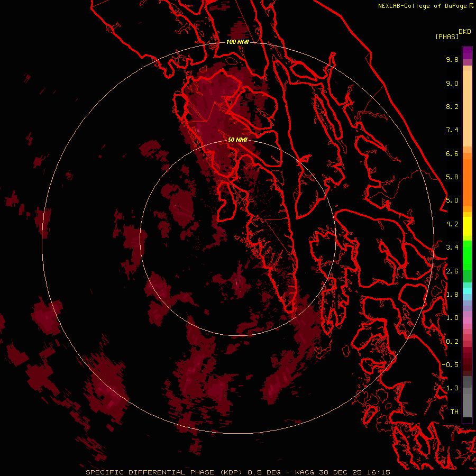
Task: Click the -1.3 legend value
Action: (x=450, y=388)
